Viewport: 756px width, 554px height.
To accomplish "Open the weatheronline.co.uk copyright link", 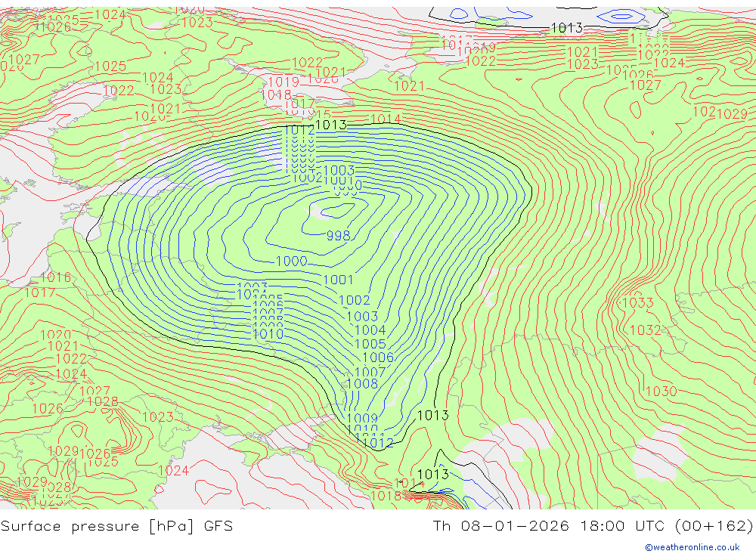I will [692, 547].
